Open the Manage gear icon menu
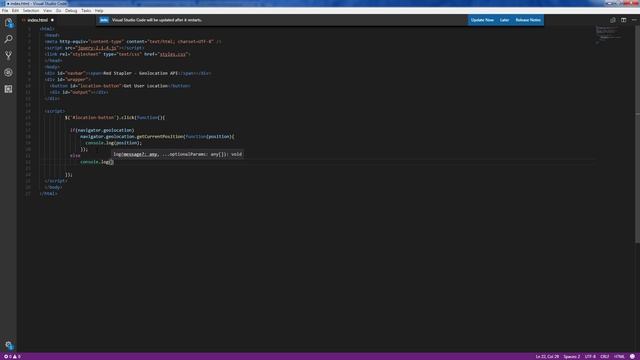 coord(8,345)
